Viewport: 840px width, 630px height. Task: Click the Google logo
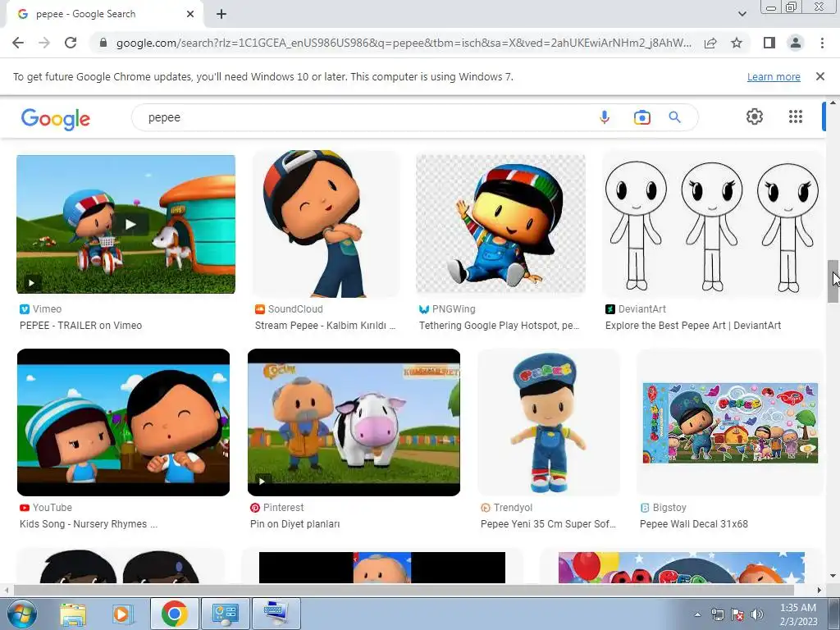tap(56, 118)
